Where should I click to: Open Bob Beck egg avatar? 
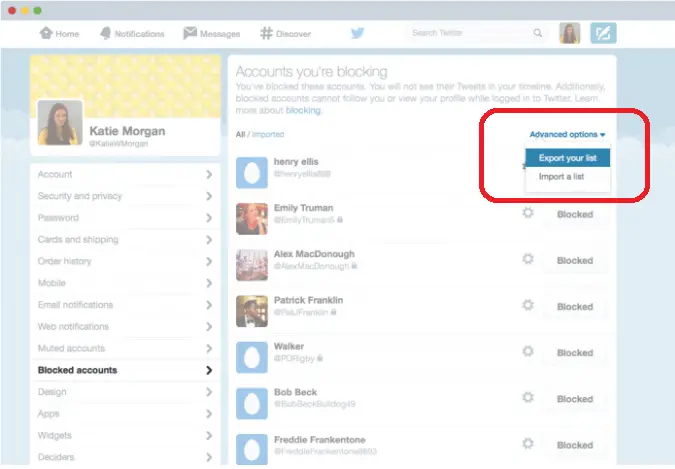click(x=252, y=404)
